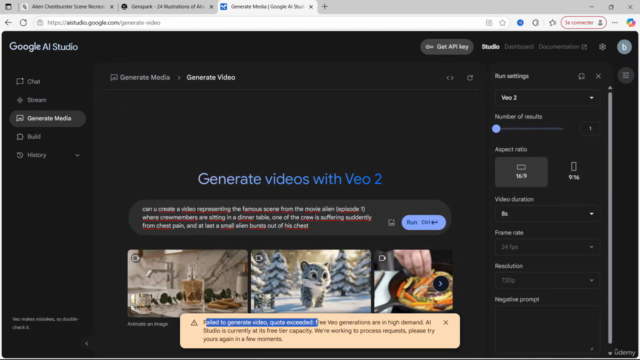The image size is (640, 360).
Task: Show the code with Get code icon
Action: (x=450, y=78)
